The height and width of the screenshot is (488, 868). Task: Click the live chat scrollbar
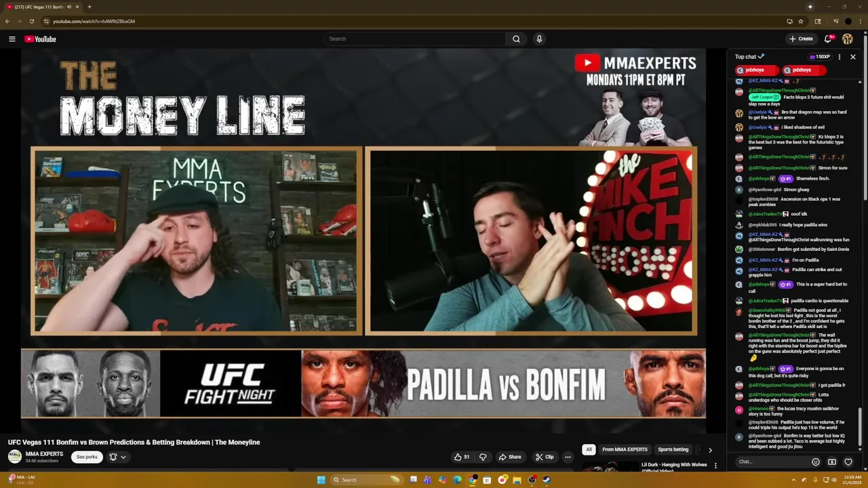coord(861,426)
